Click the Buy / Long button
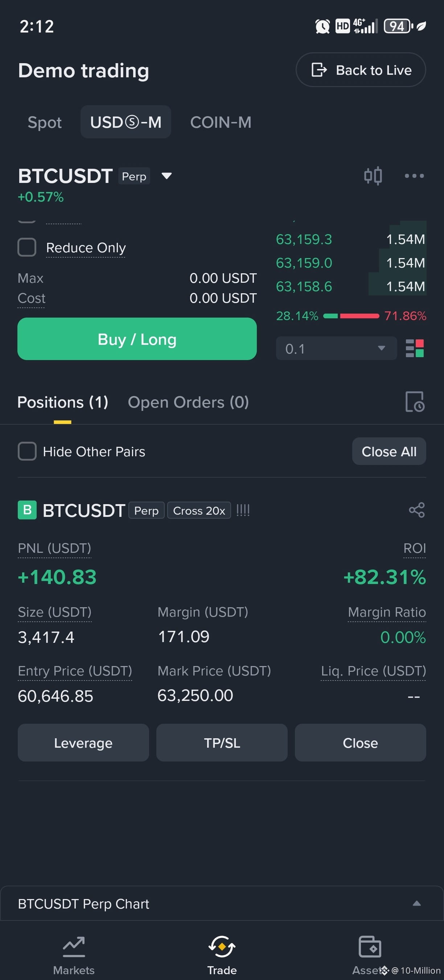This screenshot has height=980, width=444. (x=137, y=339)
